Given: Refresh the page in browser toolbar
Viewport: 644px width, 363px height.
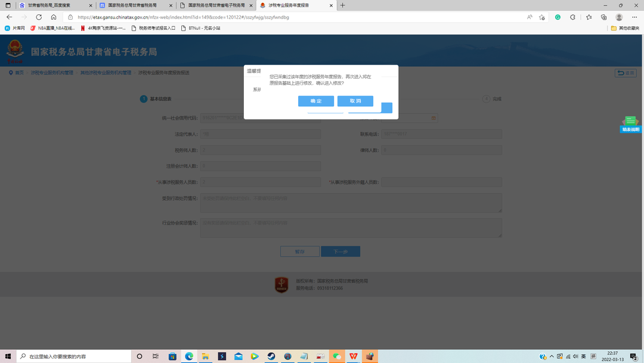Looking at the screenshot, I should 39,17.
